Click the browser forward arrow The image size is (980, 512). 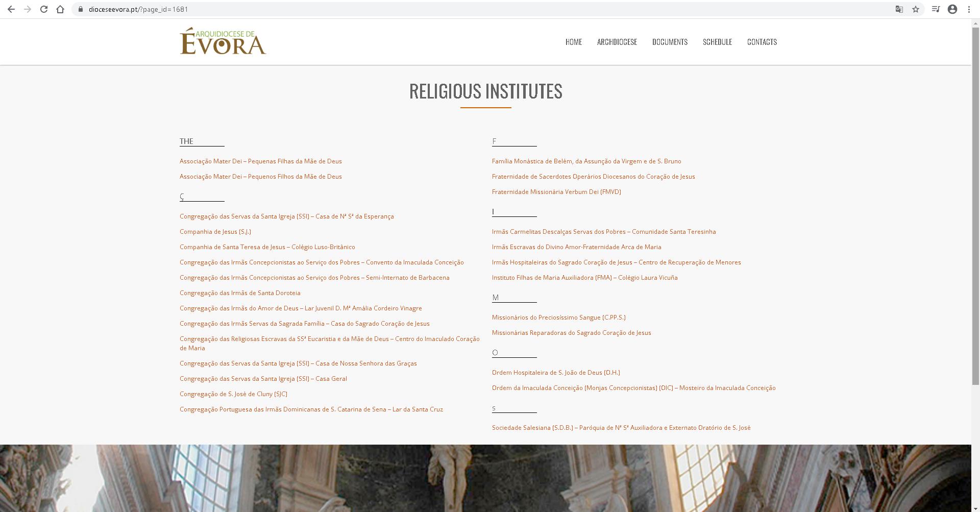point(28,9)
